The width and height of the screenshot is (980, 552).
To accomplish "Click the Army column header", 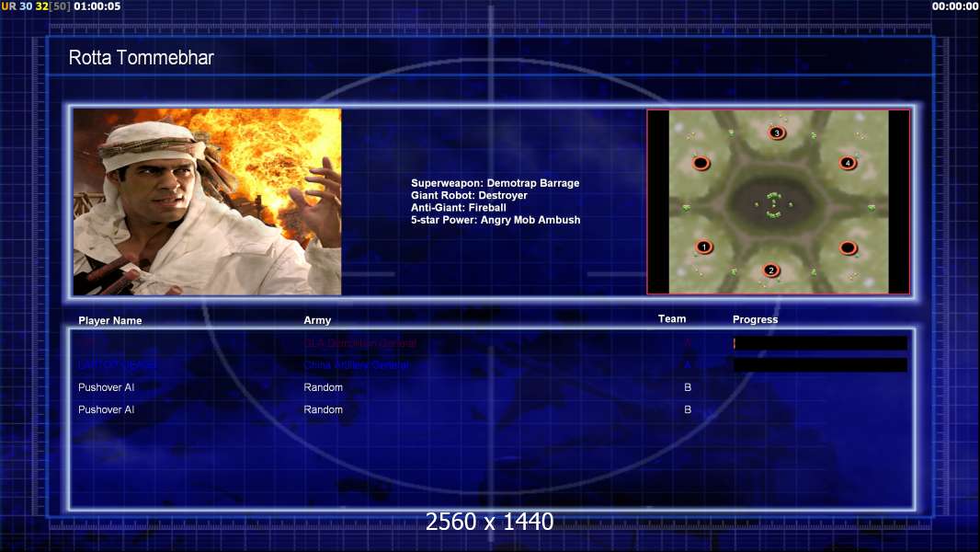I will click(317, 320).
